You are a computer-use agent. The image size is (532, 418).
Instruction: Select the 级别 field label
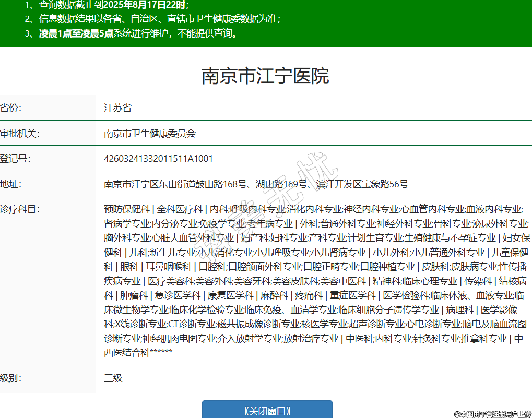click(11, 378)
